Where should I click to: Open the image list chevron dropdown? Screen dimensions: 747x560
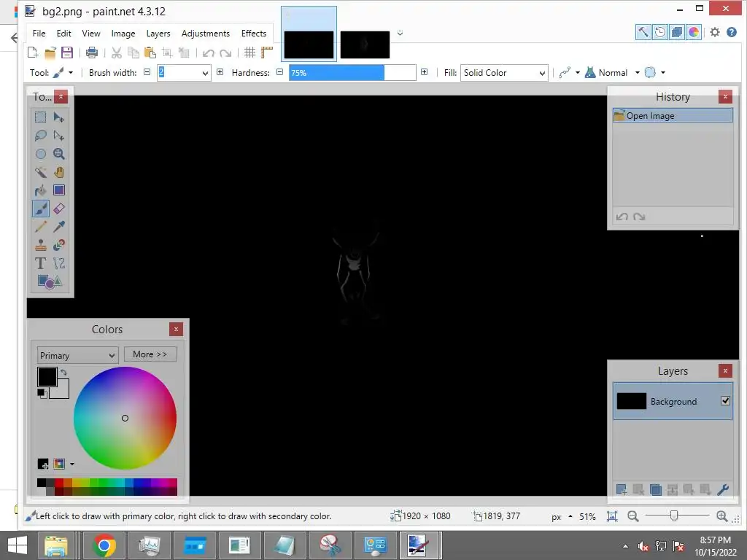(400, 33)
